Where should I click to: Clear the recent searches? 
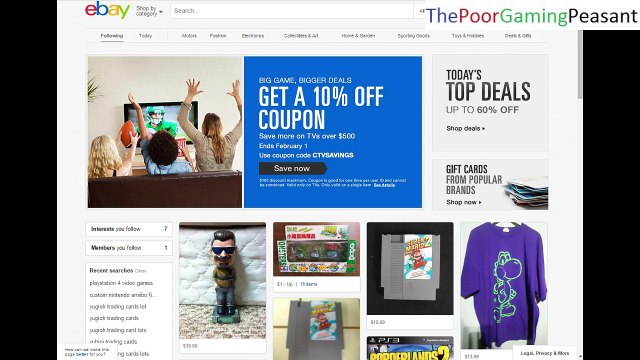click(140, 271)
